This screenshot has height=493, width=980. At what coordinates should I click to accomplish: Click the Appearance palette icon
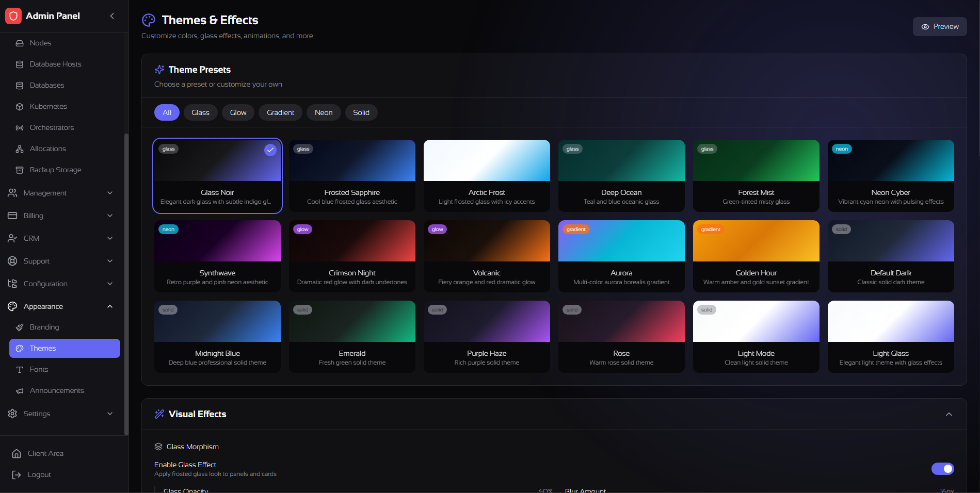tap(12, 306)
